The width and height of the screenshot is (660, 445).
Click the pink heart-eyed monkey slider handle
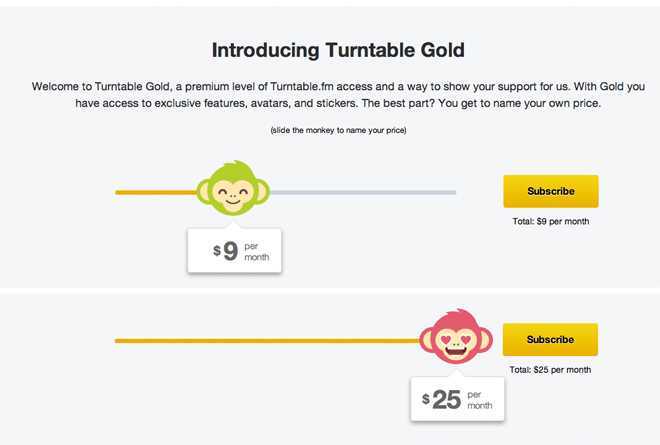point(456,337)
